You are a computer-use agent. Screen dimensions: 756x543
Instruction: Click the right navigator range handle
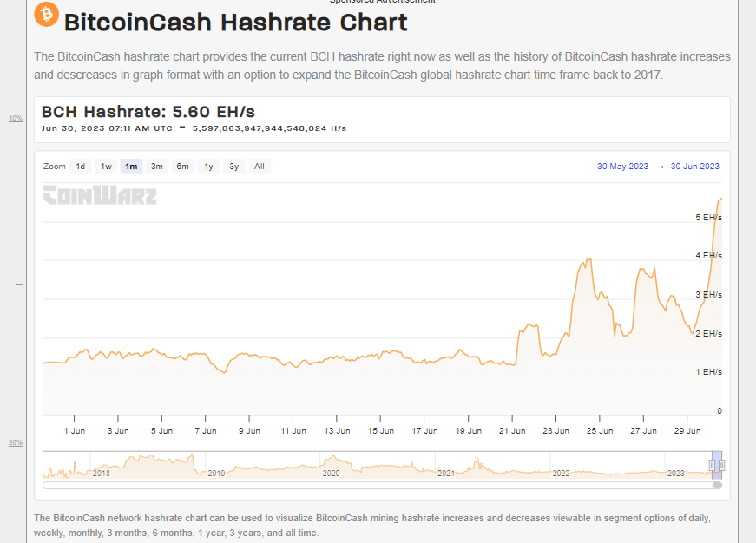click(722, 465)
